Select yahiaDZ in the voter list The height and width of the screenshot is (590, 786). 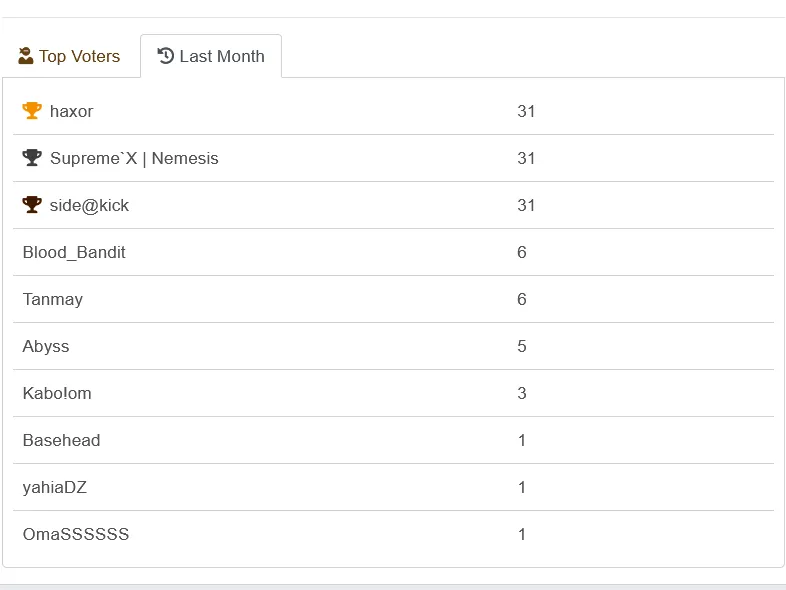point(55,487)
